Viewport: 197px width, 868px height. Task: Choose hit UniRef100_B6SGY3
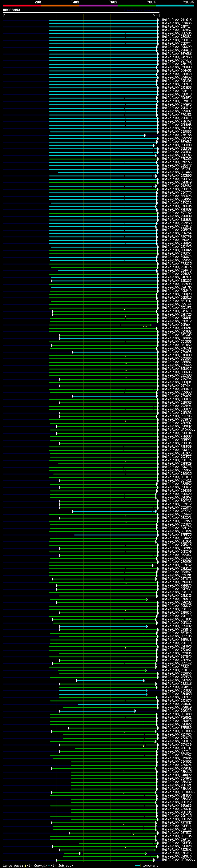click(177, 419)
